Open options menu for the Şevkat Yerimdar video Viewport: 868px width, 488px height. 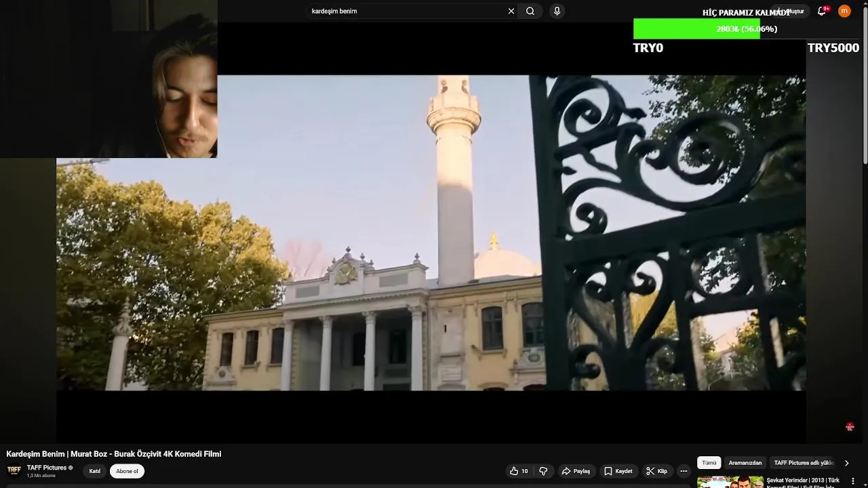(853, 481)
